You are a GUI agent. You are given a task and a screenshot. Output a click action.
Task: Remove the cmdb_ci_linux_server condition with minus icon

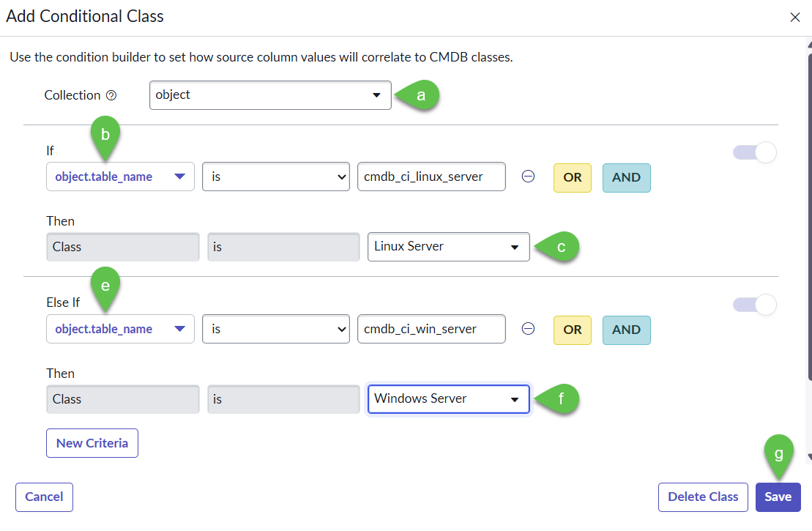(528, 177)
